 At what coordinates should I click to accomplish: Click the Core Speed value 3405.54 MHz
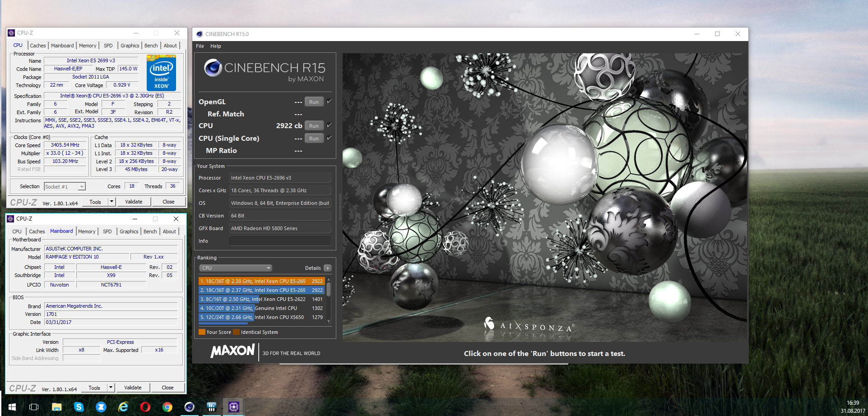click(65, 145)
